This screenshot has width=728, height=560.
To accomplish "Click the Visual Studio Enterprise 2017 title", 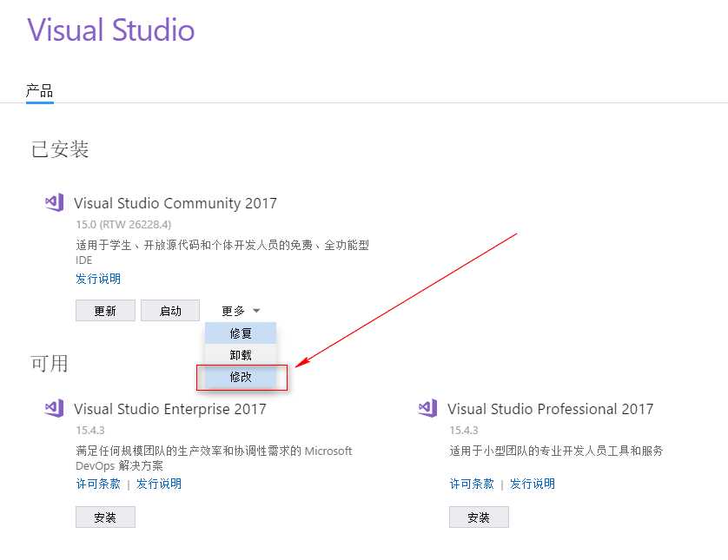I will 170,409.
